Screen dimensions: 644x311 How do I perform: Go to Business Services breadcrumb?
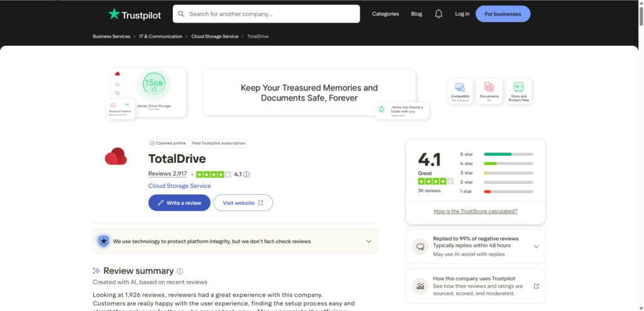pos(111,36)
